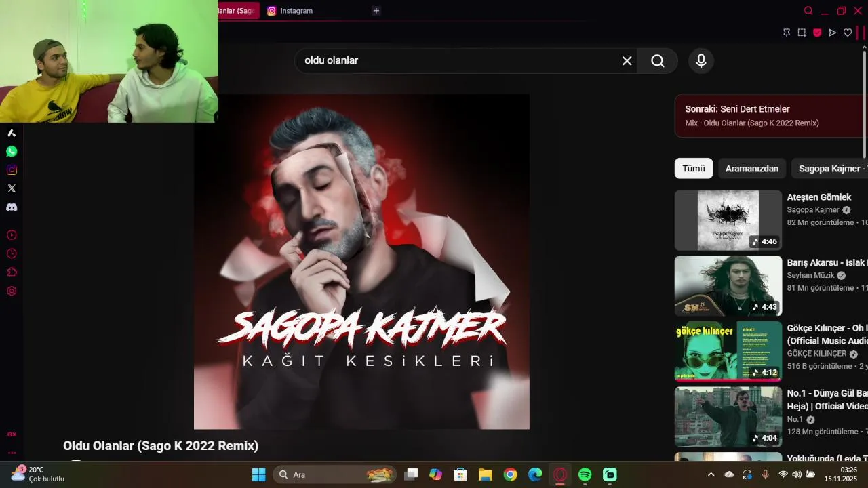Select the Sagopa Kajmer filter chip
The width and height of the screenshot is (868, 488).
click(829, 169)
